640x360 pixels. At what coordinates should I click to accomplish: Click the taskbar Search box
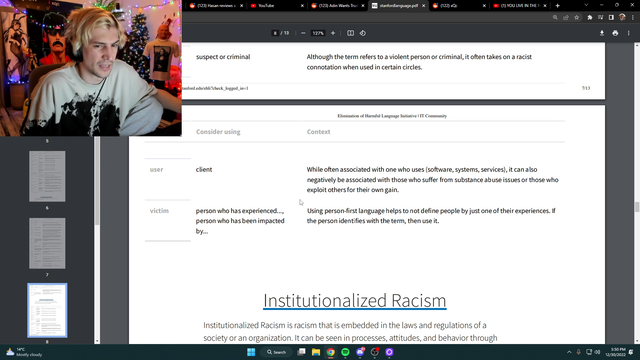(276, 352)
